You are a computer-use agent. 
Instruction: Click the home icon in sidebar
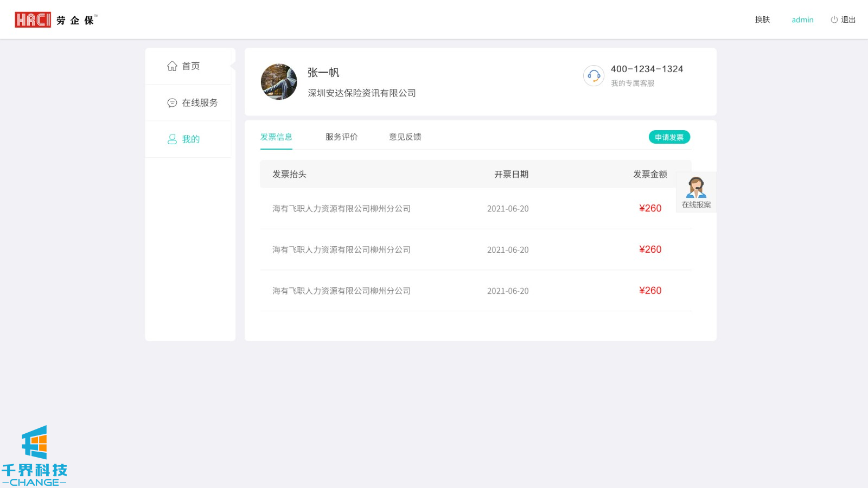(x=172, y=66)
